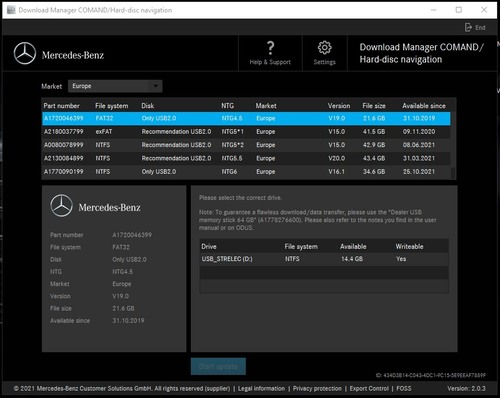Select the USB_STRELEC (D:) drive row
The image size is (500, 398).
[324, 259]
